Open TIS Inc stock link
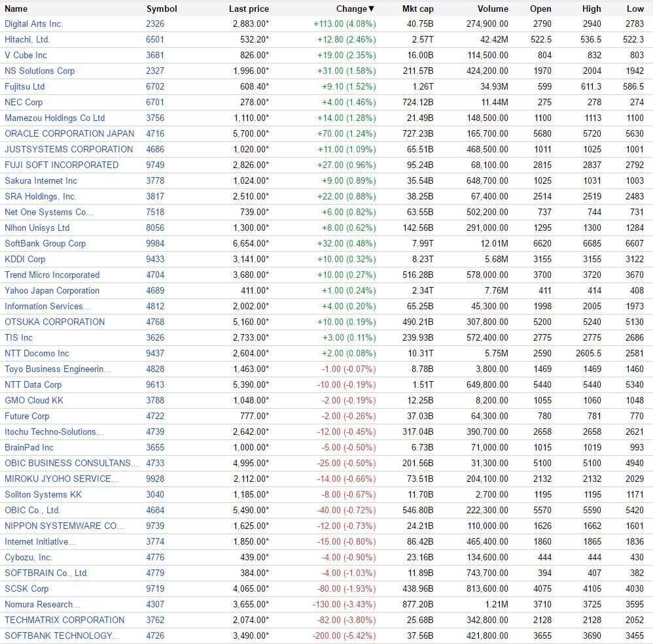The width and height of the screenshot is (653, 644). tap(19, 338)
